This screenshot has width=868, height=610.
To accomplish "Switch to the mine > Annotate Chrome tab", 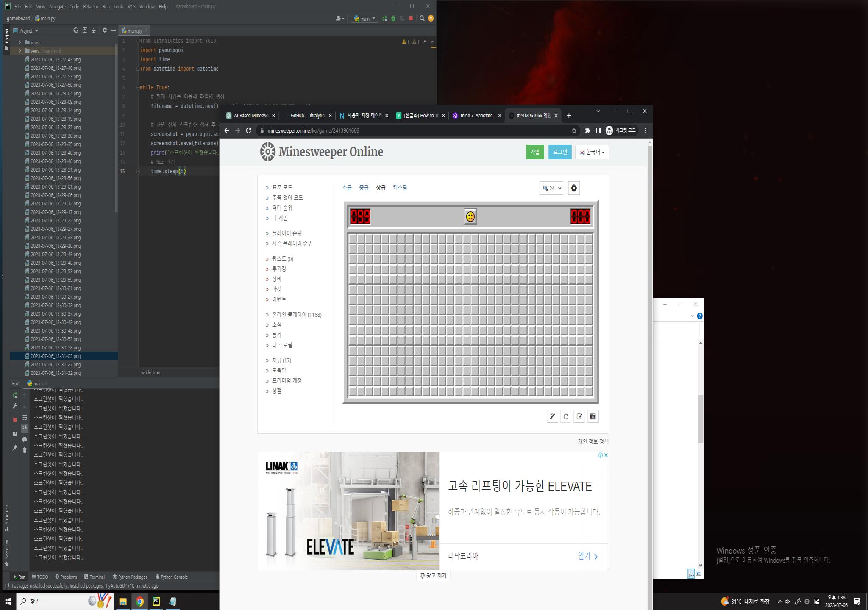I will (476, 116).
